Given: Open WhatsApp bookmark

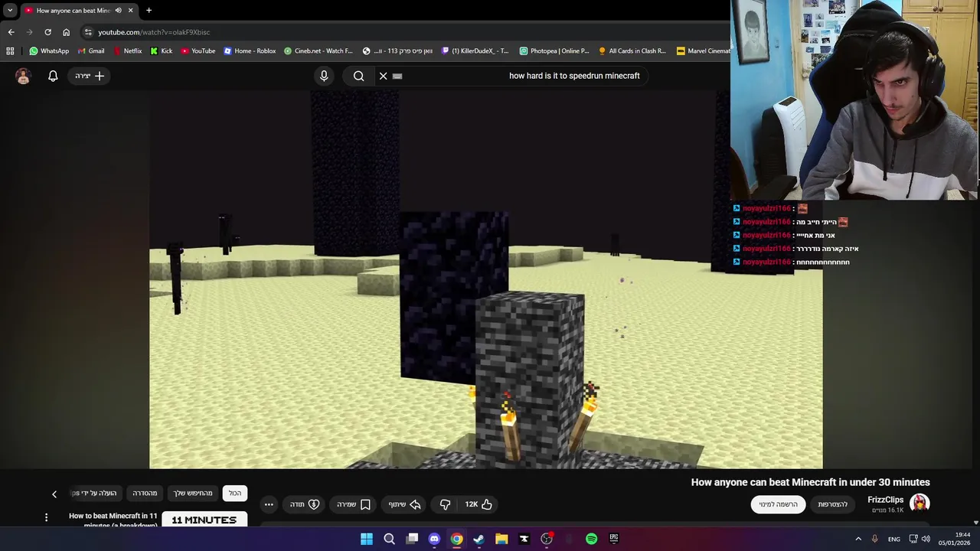Looking at the screenshot, I should [49, 51].
